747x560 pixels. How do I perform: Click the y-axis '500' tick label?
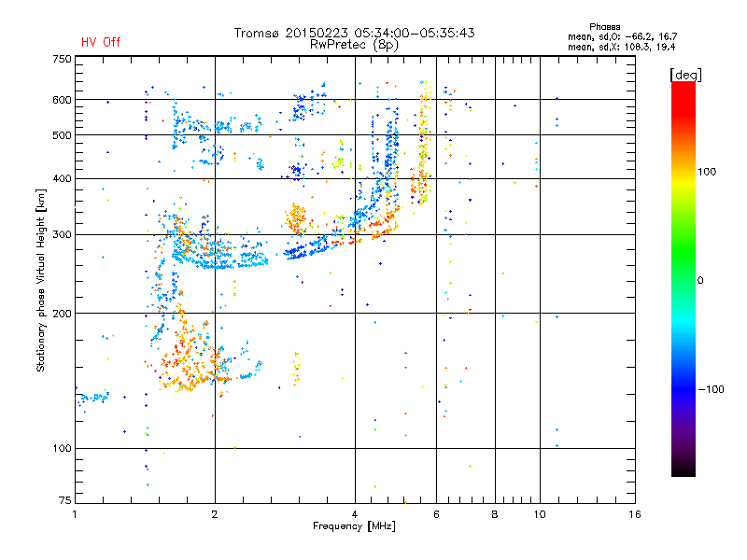[x=62, y=135]
